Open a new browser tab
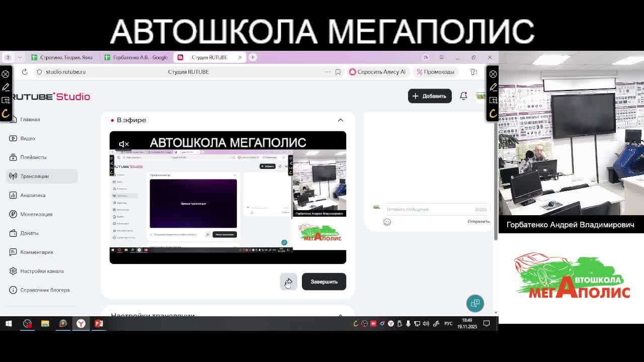Viewport: 644px width, 362px height. pos(253,57)
